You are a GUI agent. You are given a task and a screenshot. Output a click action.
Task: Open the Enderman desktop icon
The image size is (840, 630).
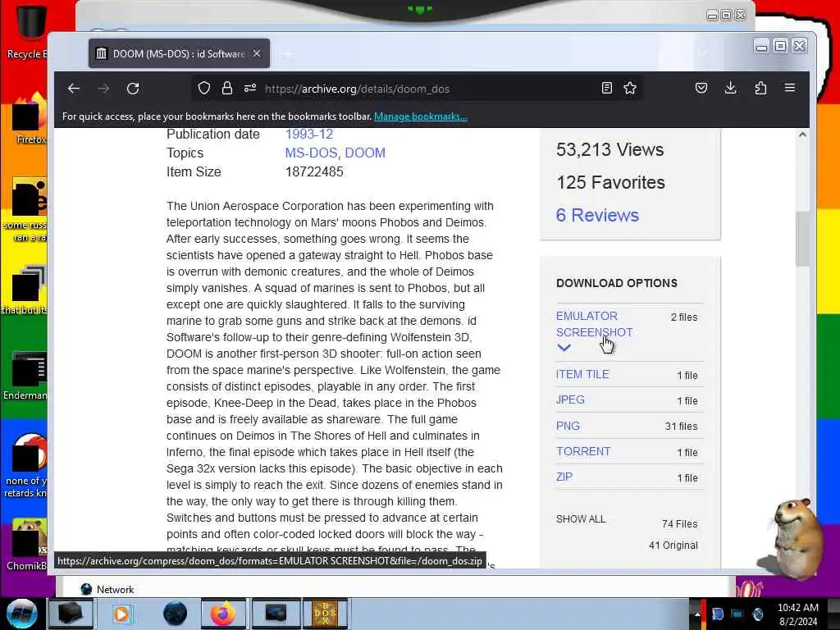pyautogui.click(x=27, y=377)
